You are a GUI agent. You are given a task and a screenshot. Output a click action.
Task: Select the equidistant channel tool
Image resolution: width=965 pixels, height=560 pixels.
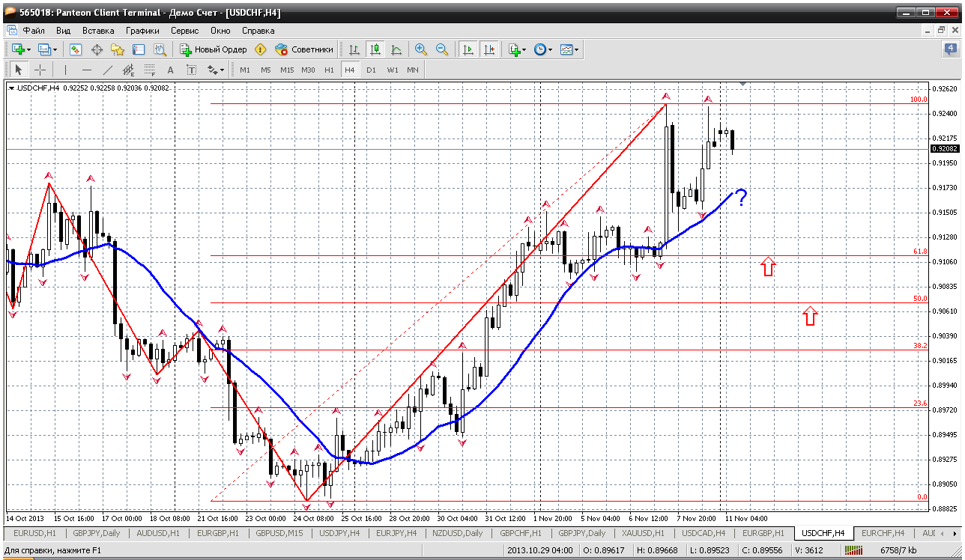pyautogui.click(x=128, y=70)
